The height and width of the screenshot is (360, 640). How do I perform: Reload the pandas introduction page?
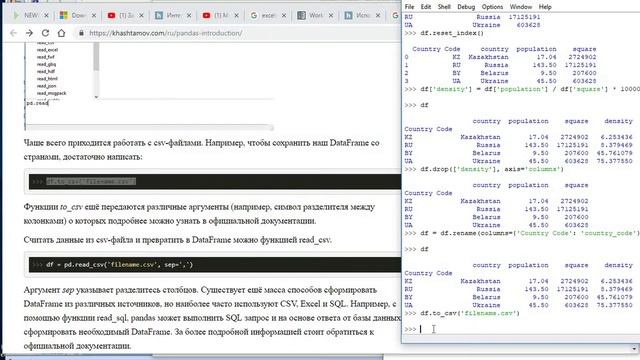pos(45,33)
